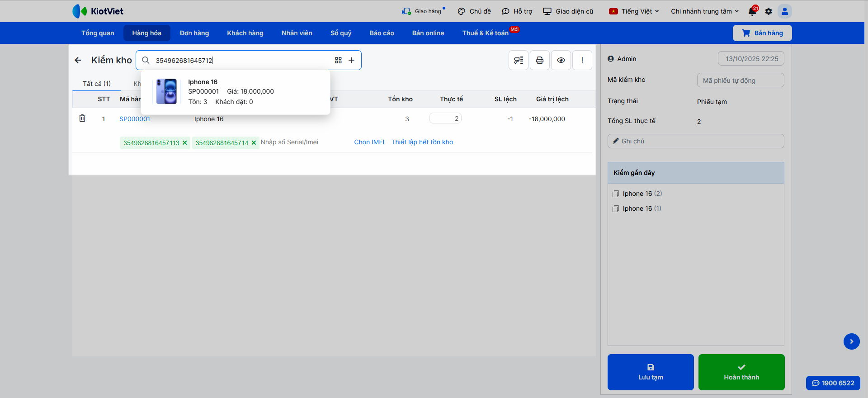
Task: Remove IMEI tag 354962681645714
Action: click(254, 143)
